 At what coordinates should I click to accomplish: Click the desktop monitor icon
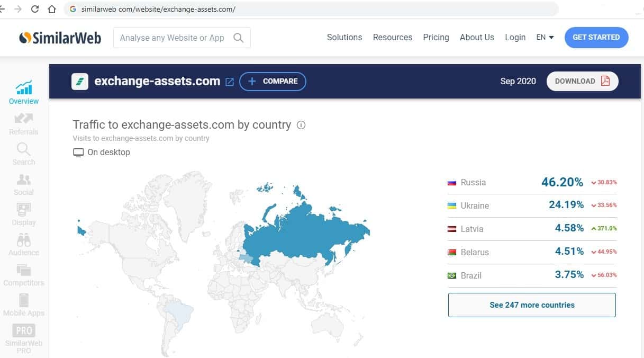coord(78,153)
